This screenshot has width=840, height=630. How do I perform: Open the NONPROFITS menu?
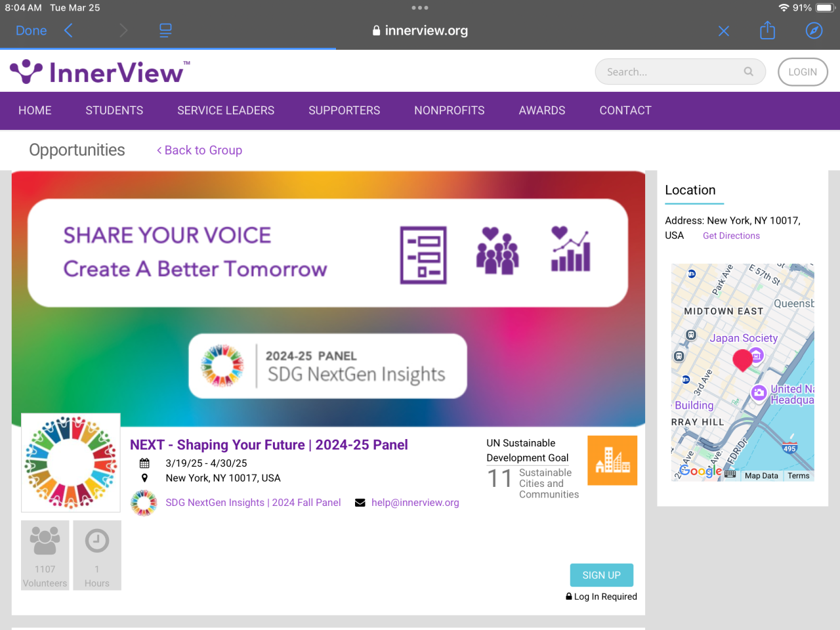450,110
